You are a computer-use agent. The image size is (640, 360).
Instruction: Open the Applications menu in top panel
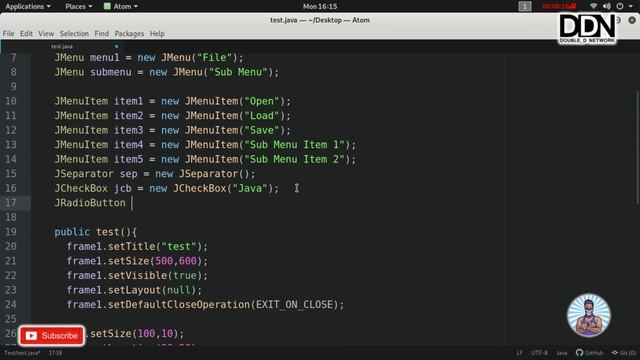click(28, 6)
